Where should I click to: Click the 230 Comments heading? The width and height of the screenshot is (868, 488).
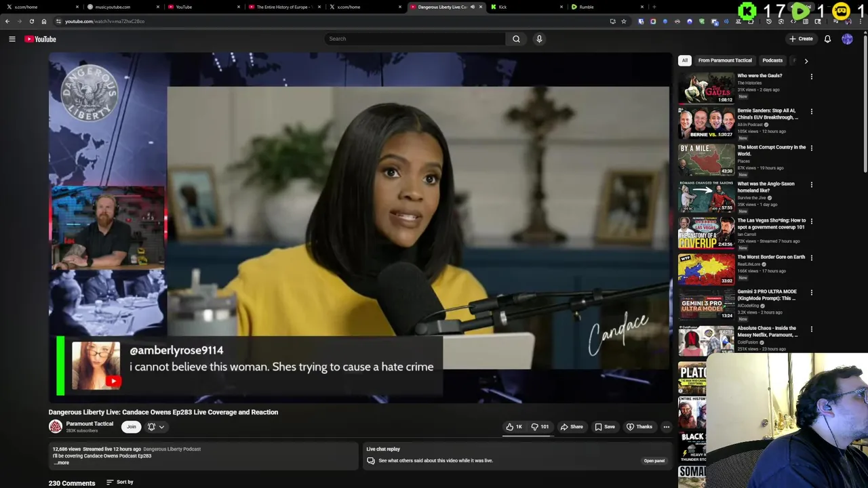pos(72,483)
